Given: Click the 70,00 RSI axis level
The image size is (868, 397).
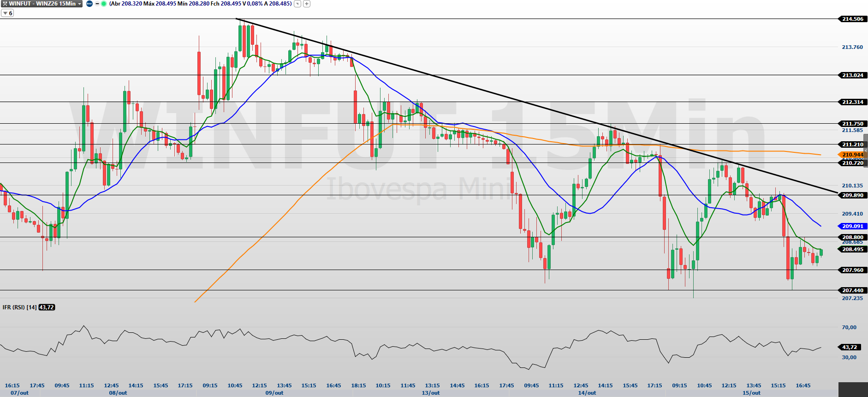Looking at the screenshot, I should pyautogui.click(x=849, y=327).
